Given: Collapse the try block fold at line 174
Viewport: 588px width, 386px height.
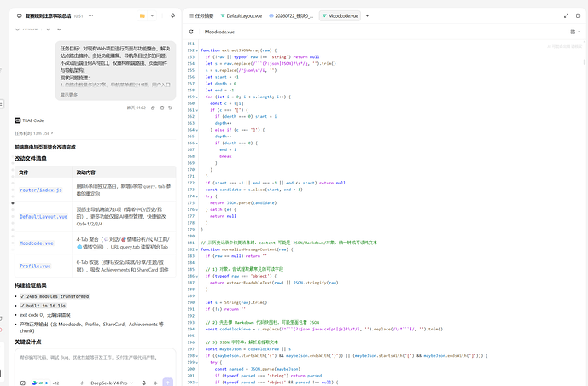Looking at the screenshot, I should pos(197,196).
